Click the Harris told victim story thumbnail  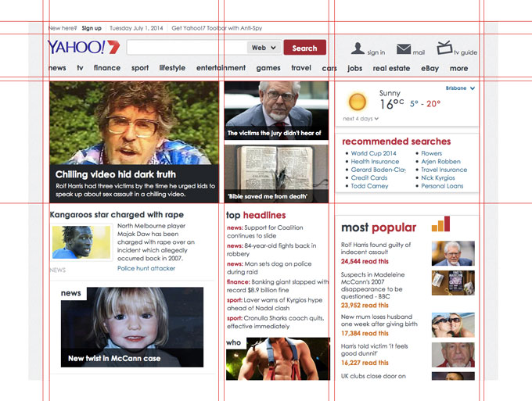point(453,355)
